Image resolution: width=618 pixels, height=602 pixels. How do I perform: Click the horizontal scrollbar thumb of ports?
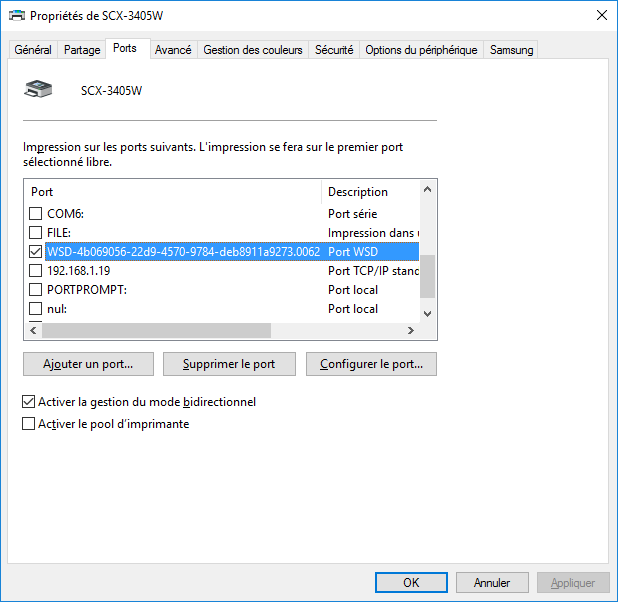pyautogui.click(x=156, y=330)
